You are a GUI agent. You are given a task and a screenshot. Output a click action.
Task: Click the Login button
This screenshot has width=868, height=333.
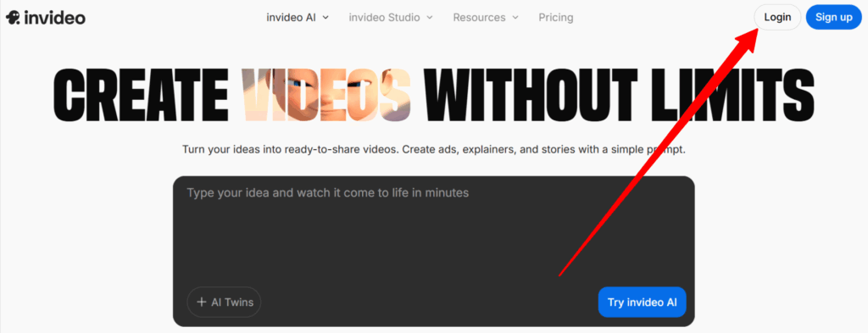777,17
